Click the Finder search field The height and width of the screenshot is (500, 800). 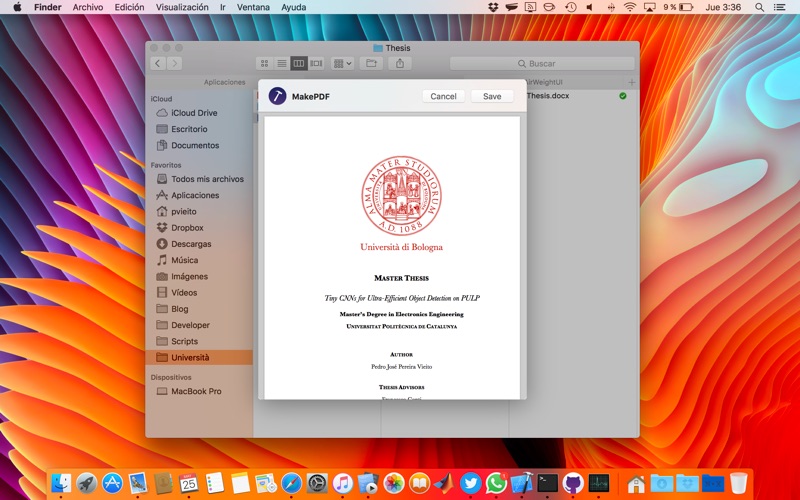click(540, 63)
